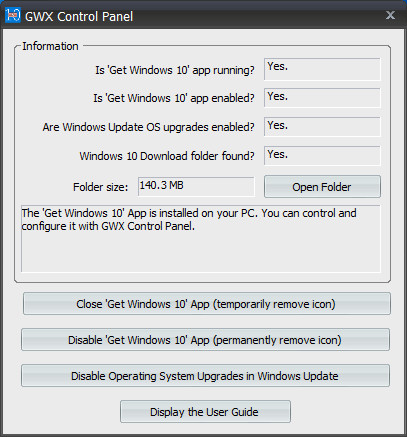Screen dimensions: 407x437
Task: Click the GWX Control Panel title text
Action: pos(79,16)
